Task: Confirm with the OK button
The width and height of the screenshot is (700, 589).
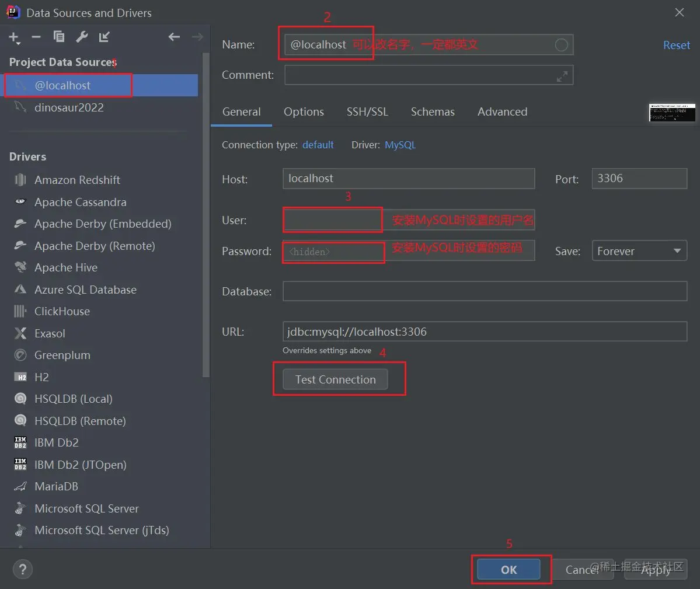Action: (509, 569)
